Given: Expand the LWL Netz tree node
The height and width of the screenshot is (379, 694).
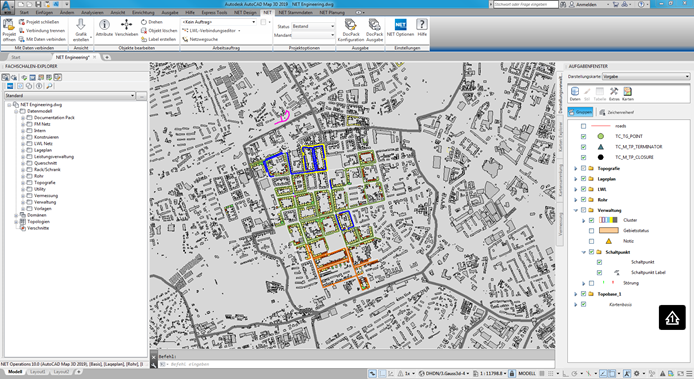Looking at the screenshot, I should coord(23,143).
